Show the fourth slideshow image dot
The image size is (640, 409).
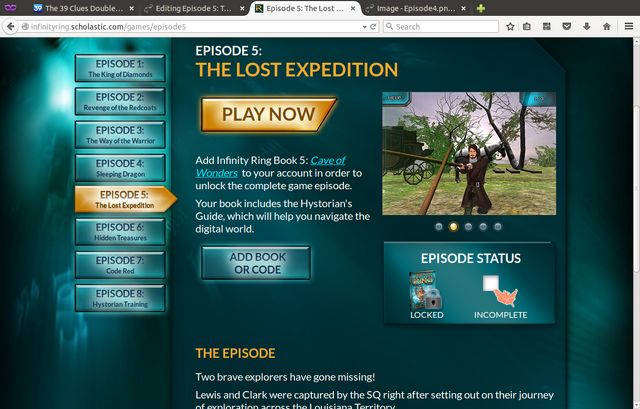click(483, 227)
